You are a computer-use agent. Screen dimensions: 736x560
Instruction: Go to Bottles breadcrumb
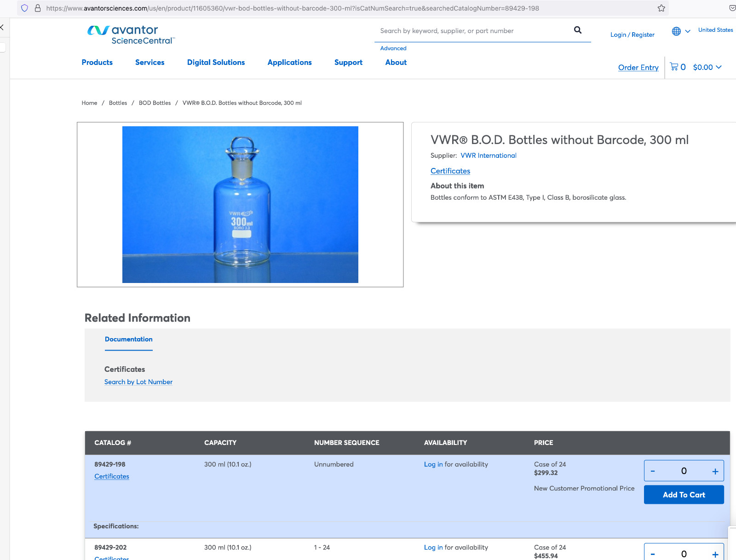[x=118, y=103]
